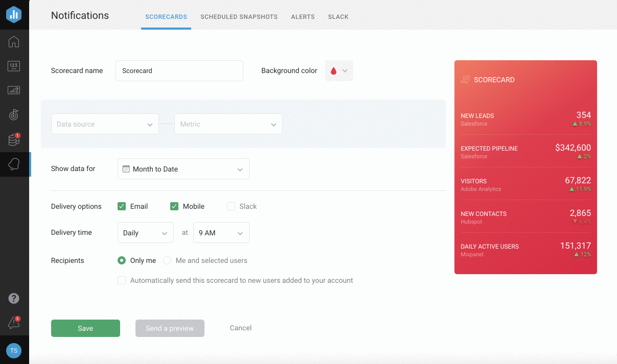
Task: Switch to the Scorecards tab
Action: [x=166, y=17]
